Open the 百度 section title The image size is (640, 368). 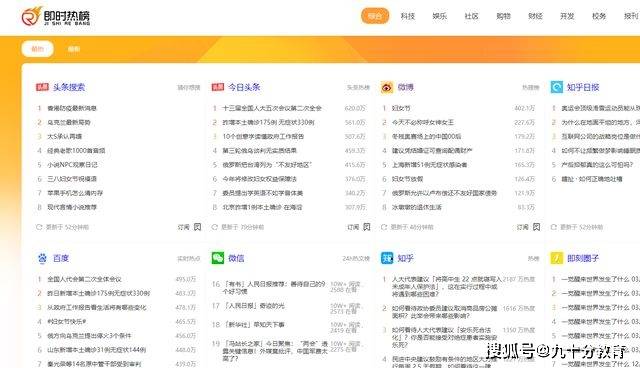61,258
